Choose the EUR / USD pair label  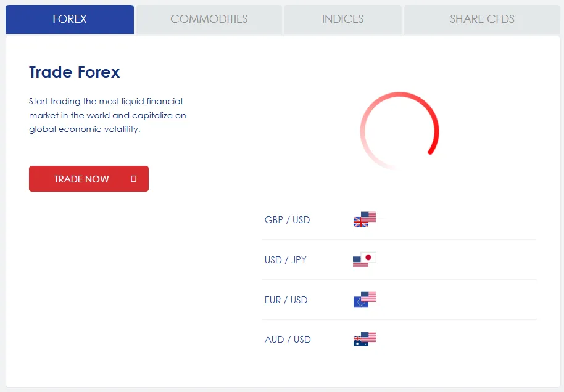[286, 300]
